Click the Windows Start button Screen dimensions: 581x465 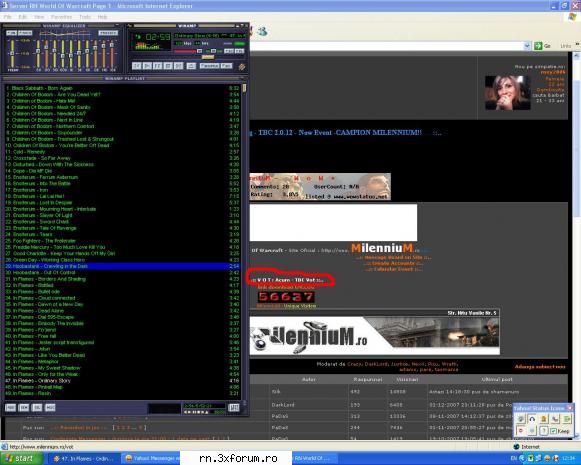22,458
